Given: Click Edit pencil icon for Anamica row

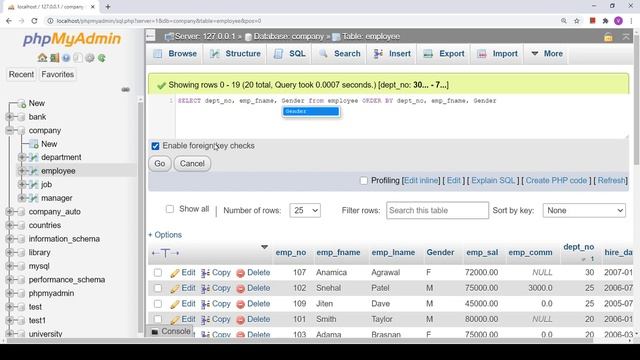Looking at the screenshot, I should click(x=175, y=273).
